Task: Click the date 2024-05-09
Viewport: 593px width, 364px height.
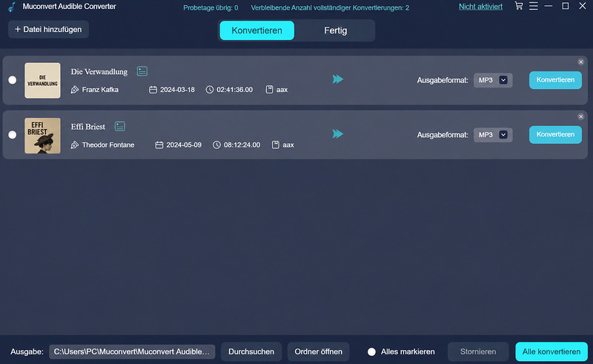Action: pos(184,145)
